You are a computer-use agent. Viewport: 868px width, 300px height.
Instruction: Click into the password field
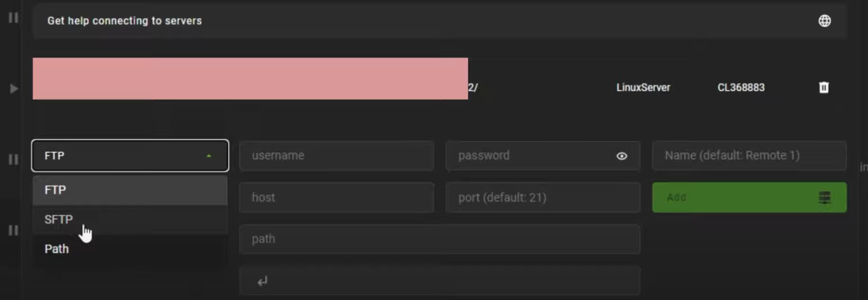point(530,156)
